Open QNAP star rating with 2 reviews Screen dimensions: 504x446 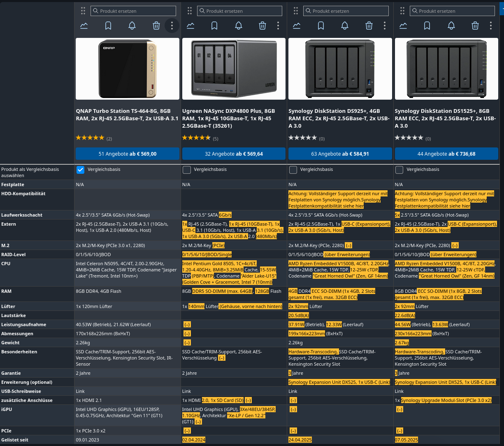point(94,138)
